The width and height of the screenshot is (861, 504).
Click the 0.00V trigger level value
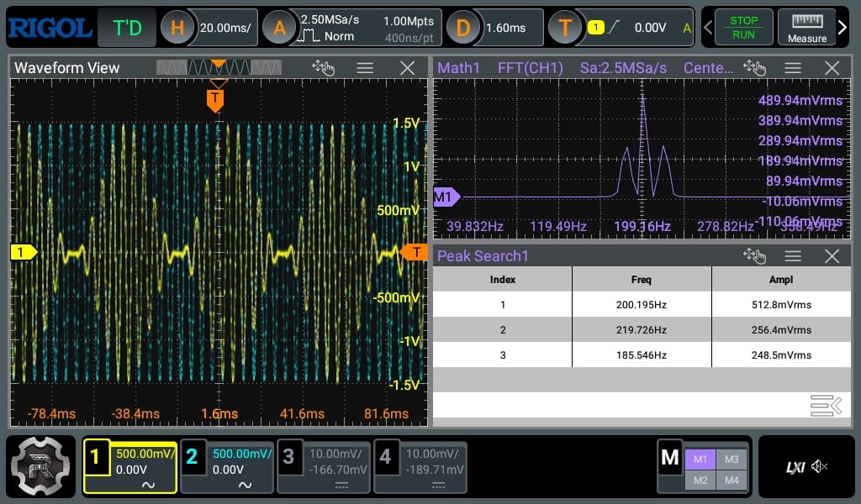click(x=650, y=28)
